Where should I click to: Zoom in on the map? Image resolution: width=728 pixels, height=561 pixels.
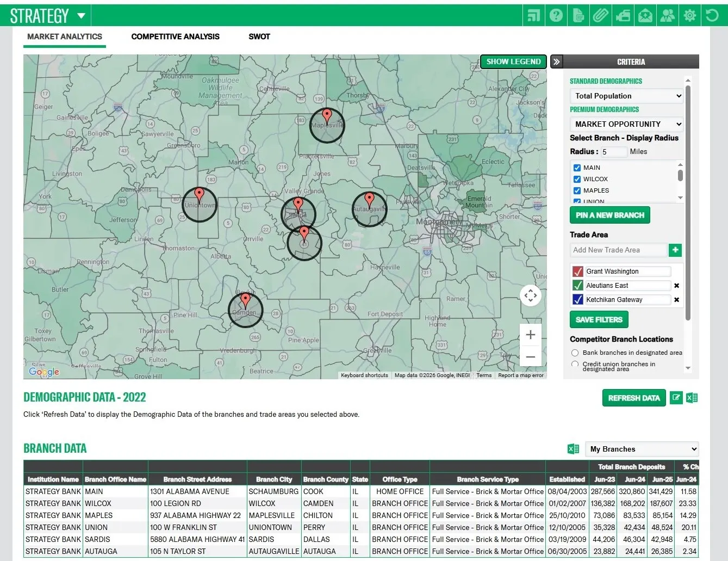tap(531, 335)
